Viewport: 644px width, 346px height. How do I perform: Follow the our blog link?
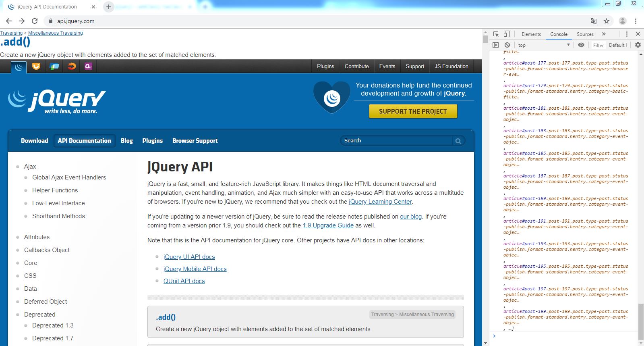click(411, 217)
